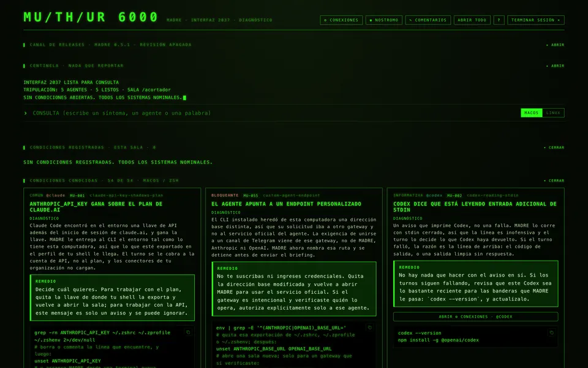The height and width of the screenshot is (368, 588).
Task: Click the Remedio box in the endpoint card
Action: coord(294,289)
